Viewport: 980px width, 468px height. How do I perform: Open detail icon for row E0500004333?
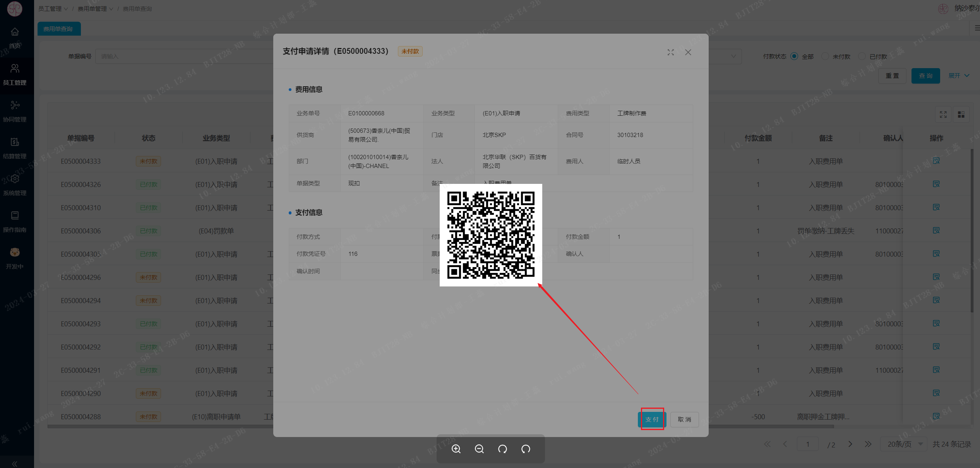click(936, 161)
